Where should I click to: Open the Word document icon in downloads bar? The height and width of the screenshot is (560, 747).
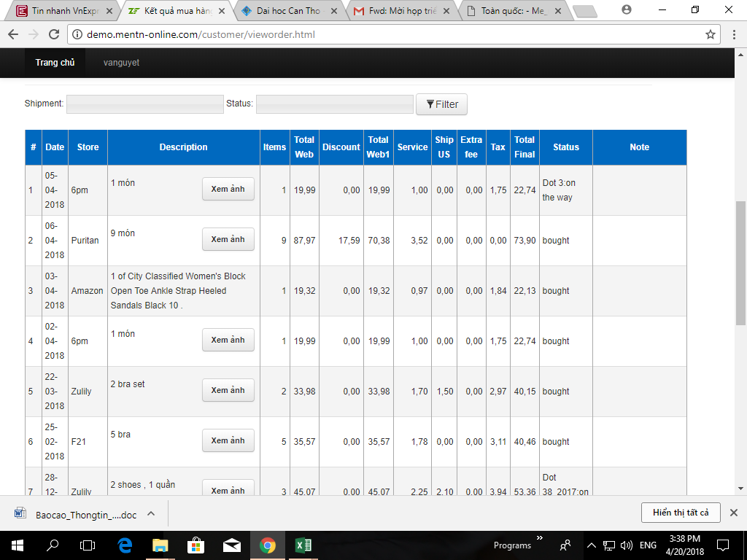pyautogui.click(x=20, y=513)
